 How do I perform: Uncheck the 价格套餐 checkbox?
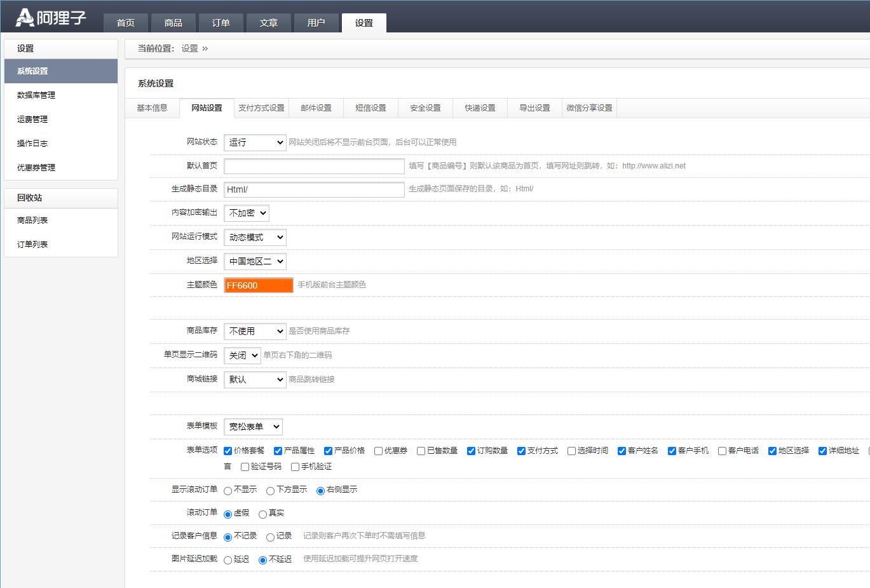228,451
